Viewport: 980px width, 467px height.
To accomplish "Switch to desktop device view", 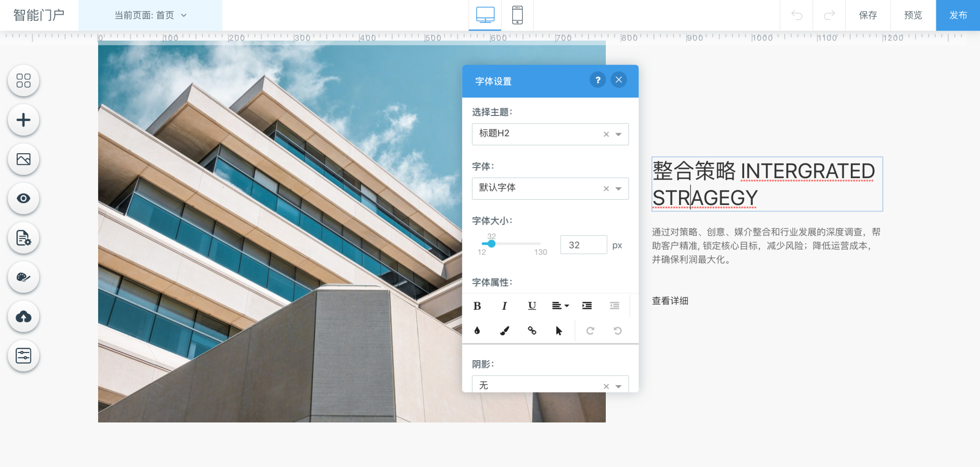I will pos(485,15).
